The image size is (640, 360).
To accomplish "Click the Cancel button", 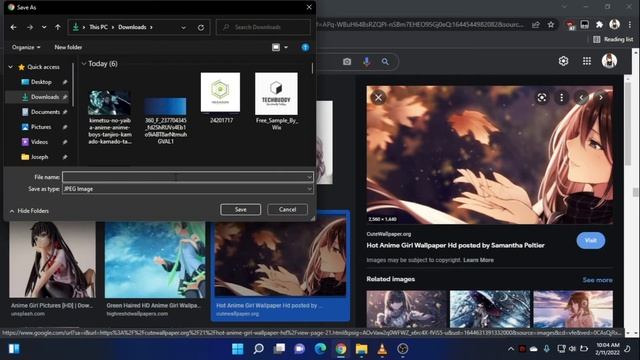I will pos(287,209).
